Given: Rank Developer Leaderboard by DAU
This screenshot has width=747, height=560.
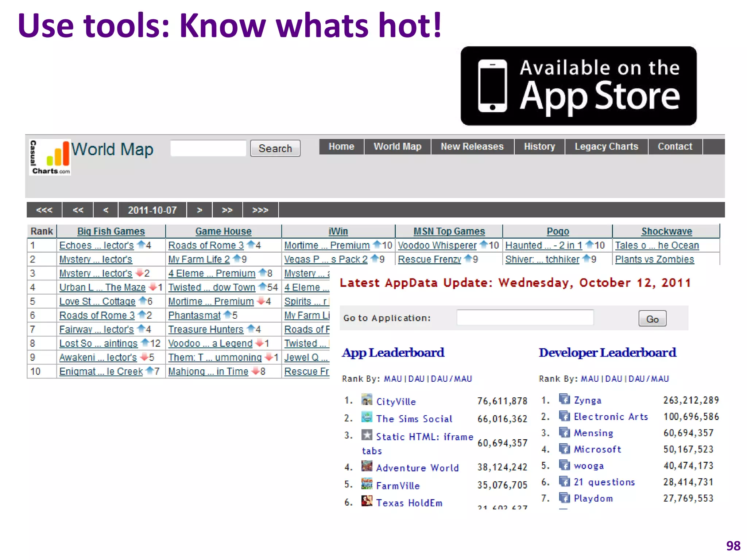Looking at the screenshot, I should tap(614, 379).
